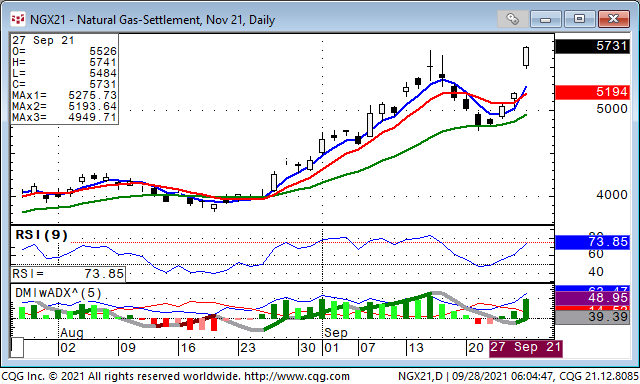Click the gray 39.39 ADX value tag

coord(593,317)
